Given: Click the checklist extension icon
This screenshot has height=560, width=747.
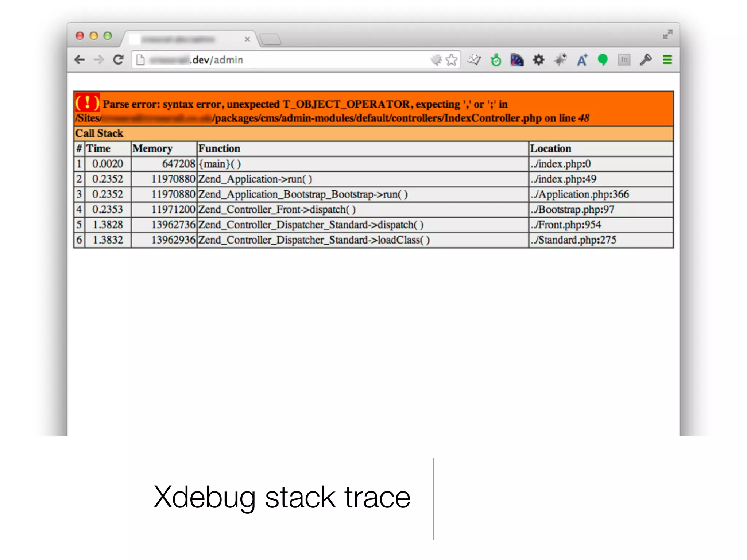Looking at the screenshot, I should coord(474,60).
